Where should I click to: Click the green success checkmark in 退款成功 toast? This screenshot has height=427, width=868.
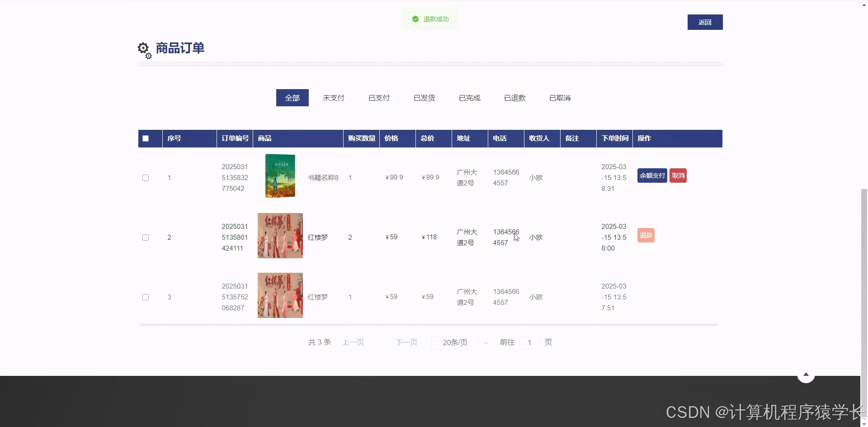(415, 19)
